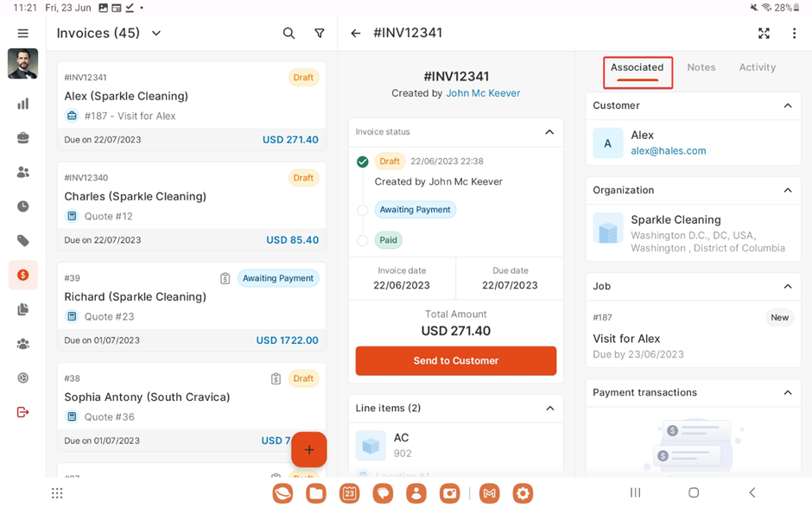Screen dimensions: 812x508
Task: Open the Charles (Sparkle Cleaning) invoice card
Action: [191, 206]
